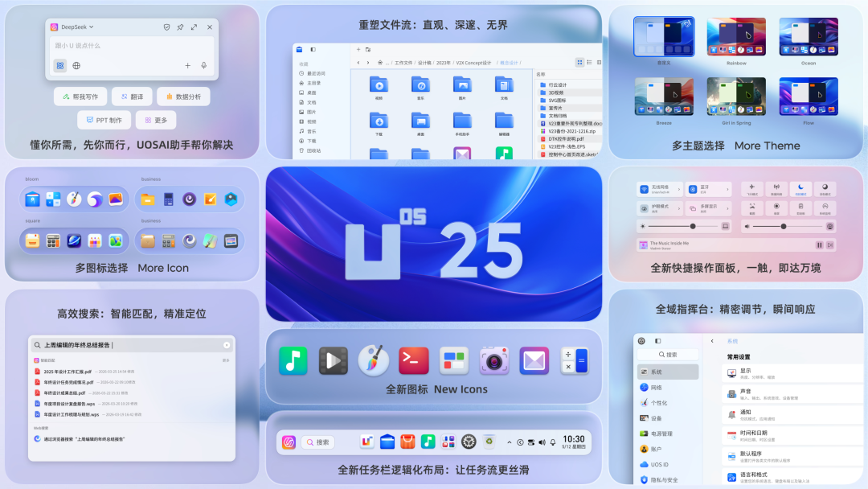Viewport: 868px width, 489px height.
Task: Click the 搜索 search field in the taskbar
Action: 317,442
